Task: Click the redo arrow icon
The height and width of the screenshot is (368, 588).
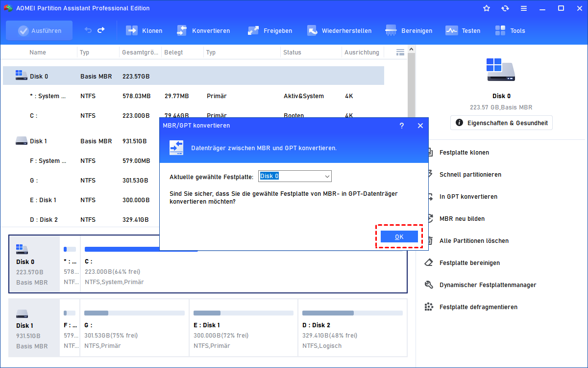Action: tap(101, 30)
